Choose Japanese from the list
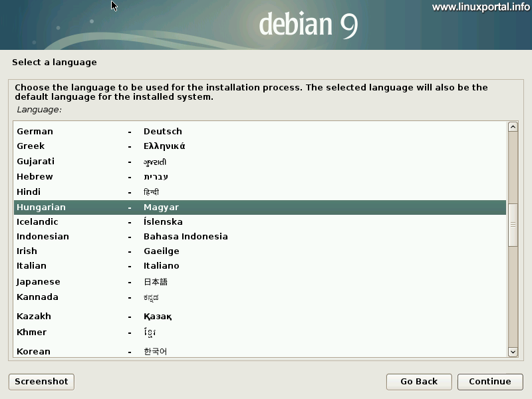Image resolution: width=532 pixels, height=399 pixels. click(260, 281)
